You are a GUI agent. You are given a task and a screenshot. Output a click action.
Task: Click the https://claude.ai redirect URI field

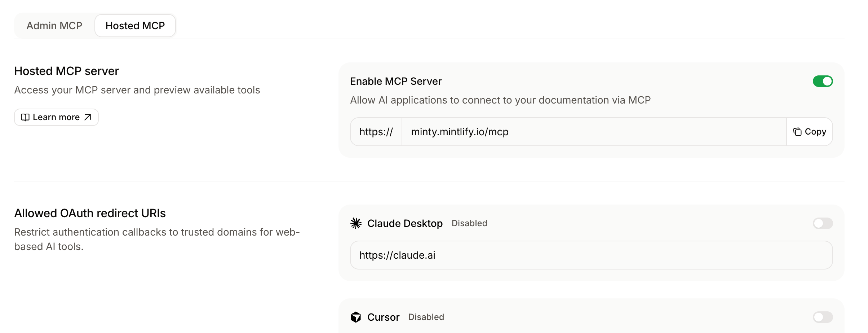pyautogui.click(x=591, y=255)
